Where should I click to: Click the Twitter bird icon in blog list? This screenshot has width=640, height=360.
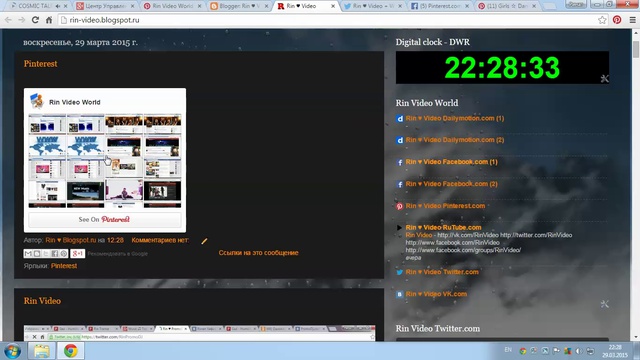(x=400, y=272)
